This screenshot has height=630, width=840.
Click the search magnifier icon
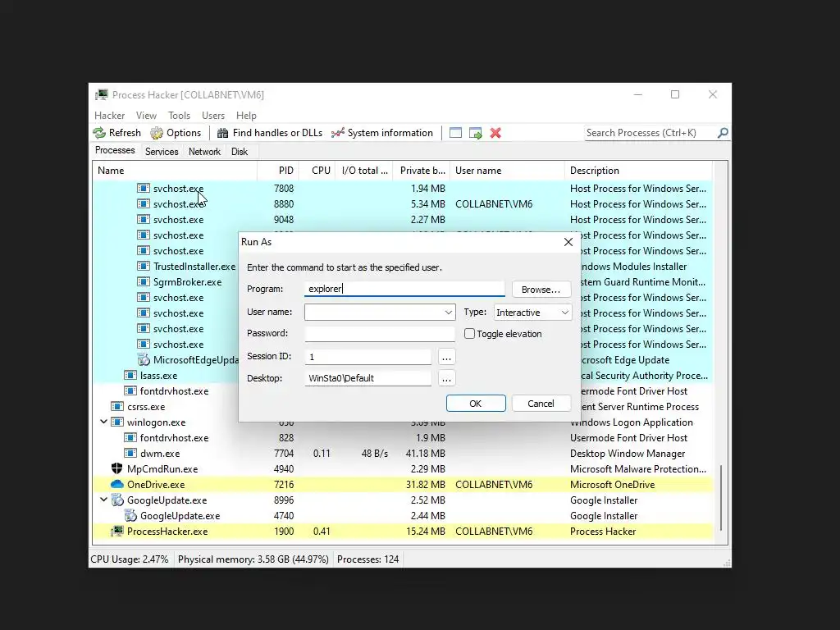[723, 132]
